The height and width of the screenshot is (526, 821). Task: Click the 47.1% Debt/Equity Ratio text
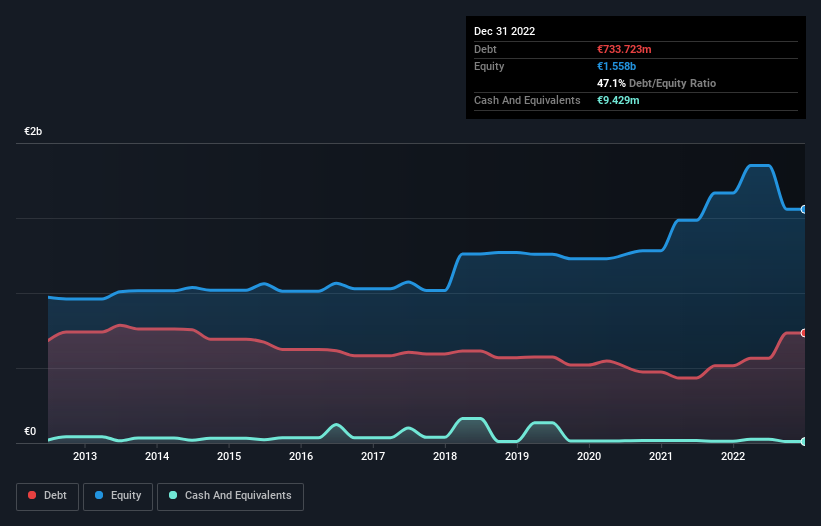(656, 83)
